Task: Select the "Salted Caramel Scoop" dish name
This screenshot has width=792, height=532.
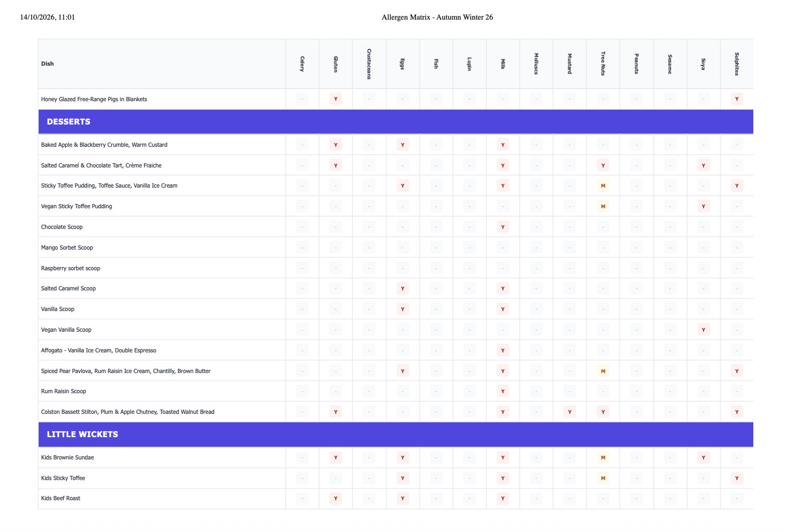Action: coord(68,288)
